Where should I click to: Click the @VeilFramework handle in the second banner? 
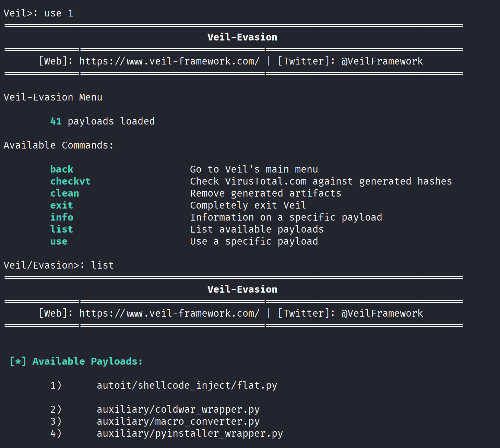pyautogui.click(x=382, y=314)
